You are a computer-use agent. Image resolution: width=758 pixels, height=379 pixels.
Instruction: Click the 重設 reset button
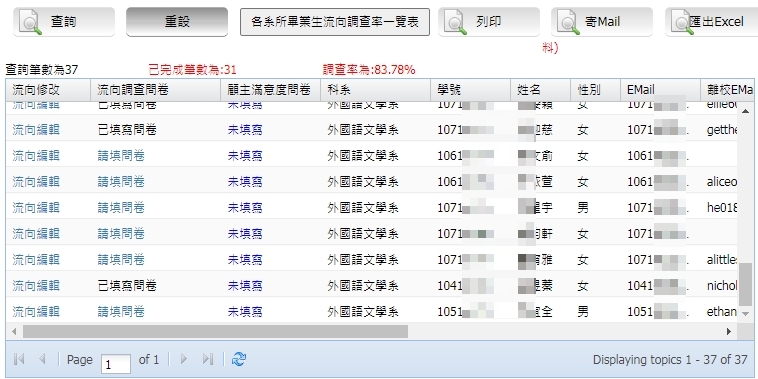tap(177, 22)
